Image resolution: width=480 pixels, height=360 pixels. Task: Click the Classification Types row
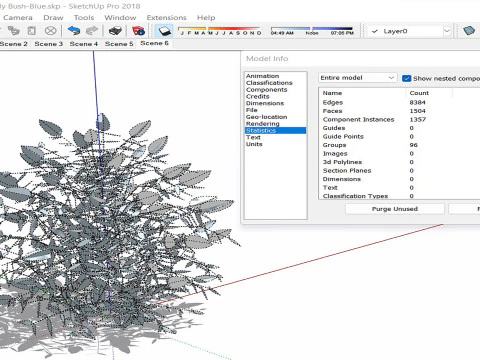pyautogui.click(x=399, y=196)
